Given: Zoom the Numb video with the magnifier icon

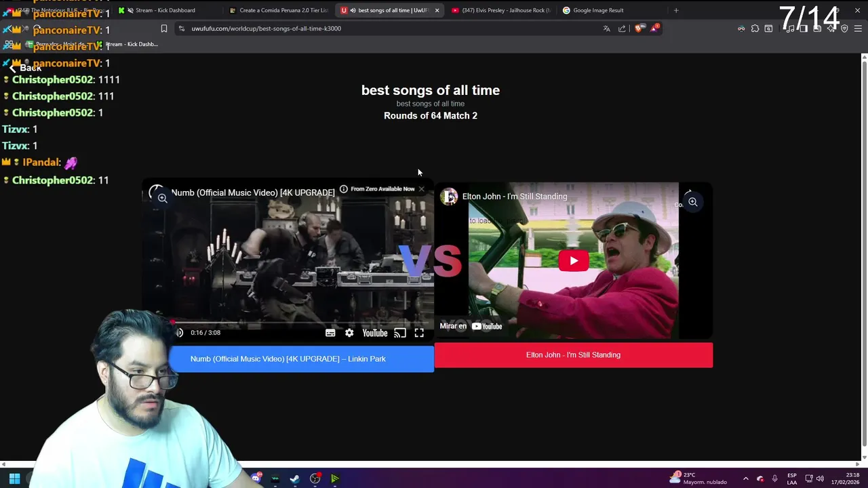Looking at the screenshot, I should (162, 198).
